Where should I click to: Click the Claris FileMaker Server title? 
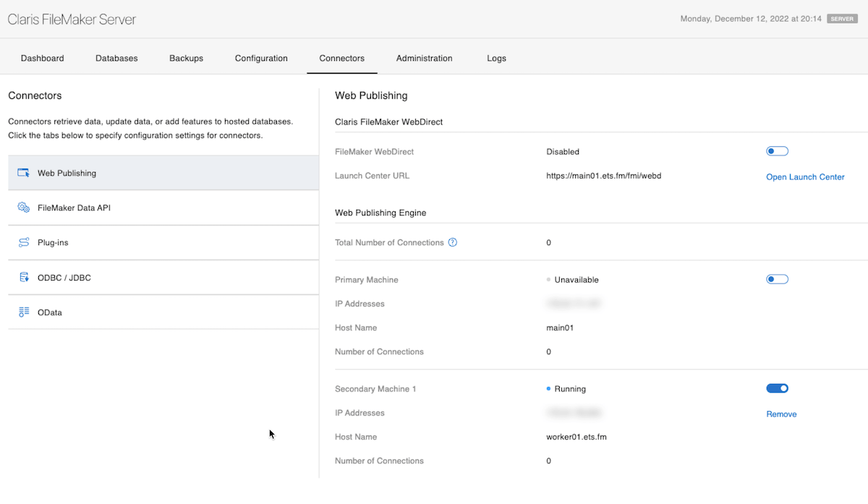[72, 20]
